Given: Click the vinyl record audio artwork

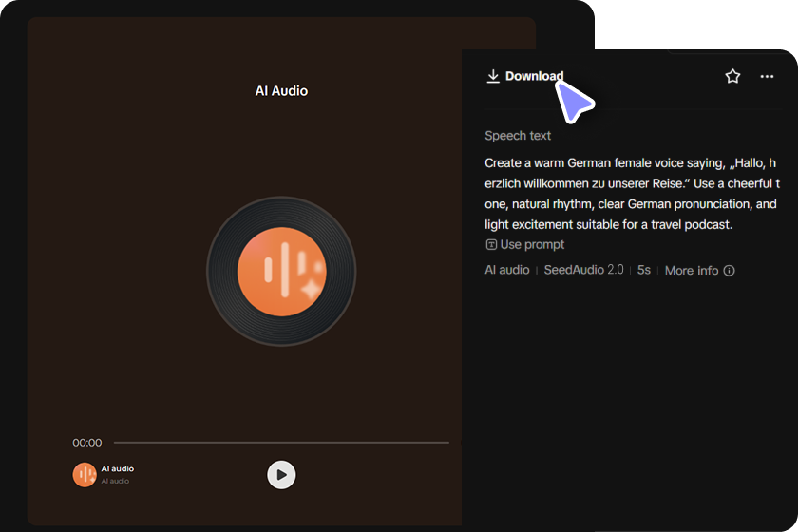Looking at the screenshot, I should [x=281, y=272].
